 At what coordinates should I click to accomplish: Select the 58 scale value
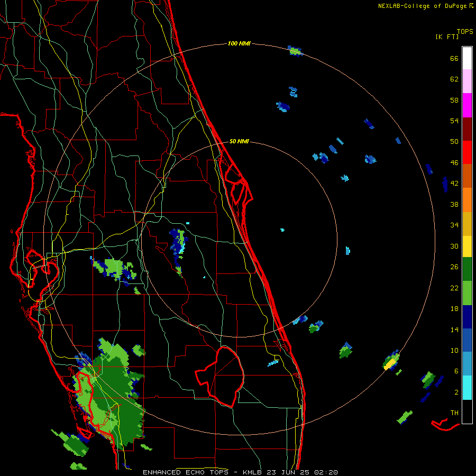(454, 100)
